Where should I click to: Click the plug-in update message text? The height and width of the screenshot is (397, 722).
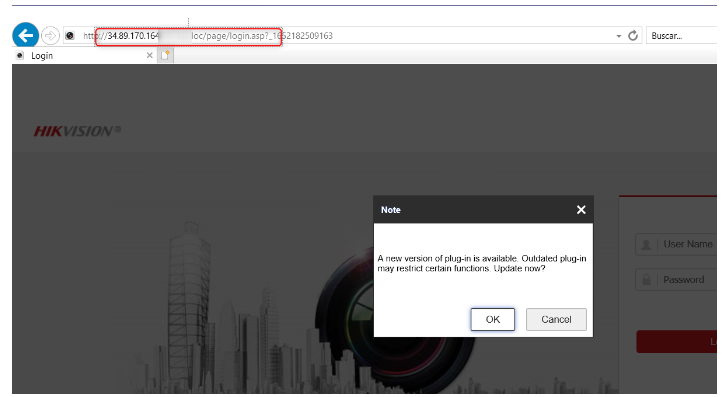(x=482, y=263)
